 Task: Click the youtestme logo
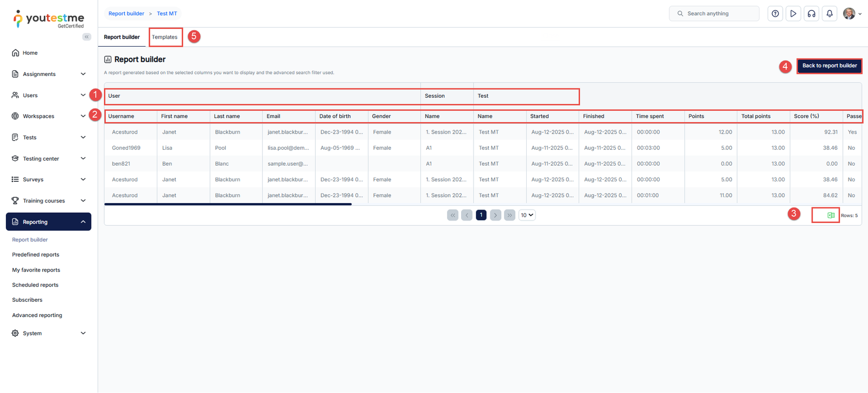49,18
